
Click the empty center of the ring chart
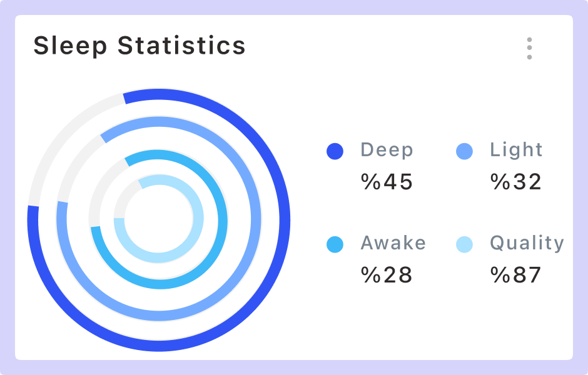pyautogui.click(x=159, y=220)
